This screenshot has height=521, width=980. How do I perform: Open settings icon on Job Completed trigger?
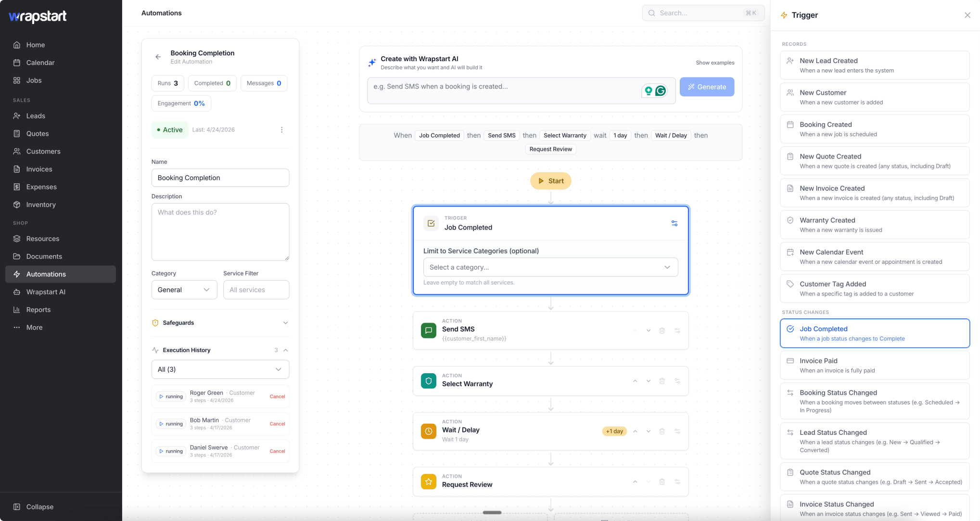point(675,223)
